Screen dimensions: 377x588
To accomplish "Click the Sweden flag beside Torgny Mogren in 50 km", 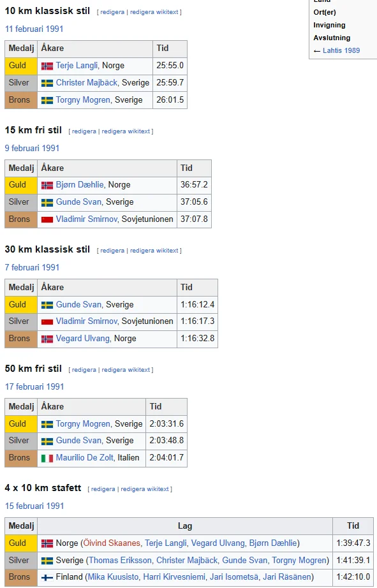I will pyautogui.click(x=47, y=424).
